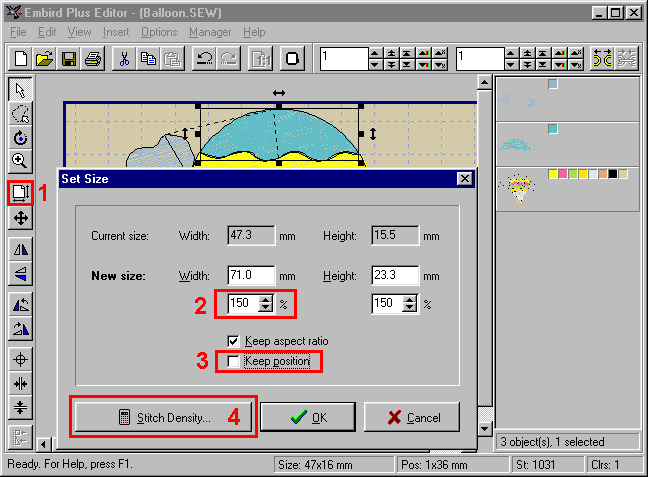Open the Stitch Density dialog

click(x=163, y=417)
